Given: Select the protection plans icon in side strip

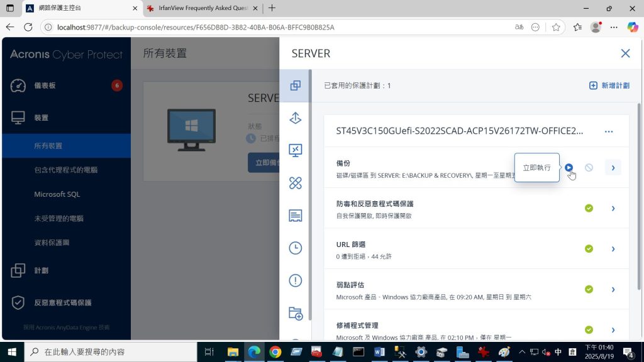Looking at the screenshot, I should [296, 85].
